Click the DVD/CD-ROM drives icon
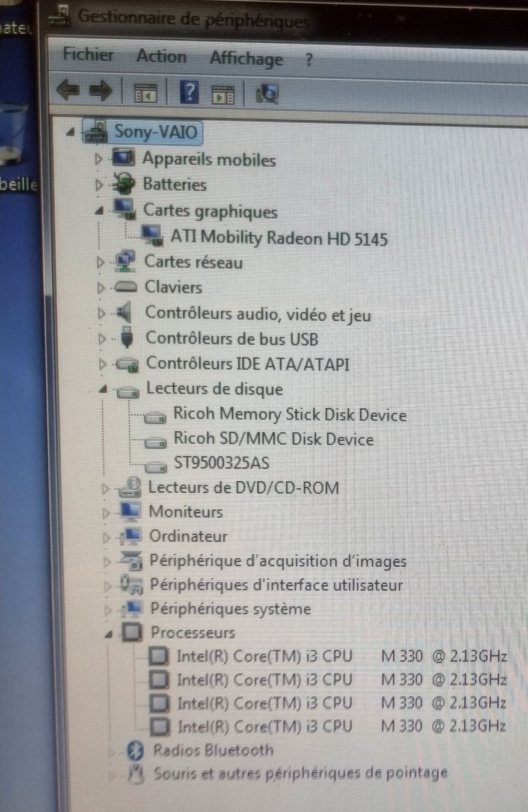 coord(130,487)
